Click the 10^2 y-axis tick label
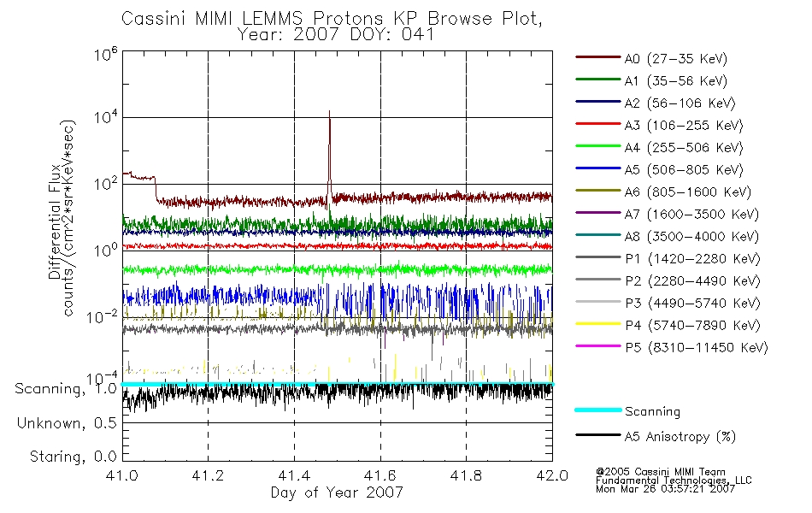Viewport: 812px width, 513px height. pos(106,184)
